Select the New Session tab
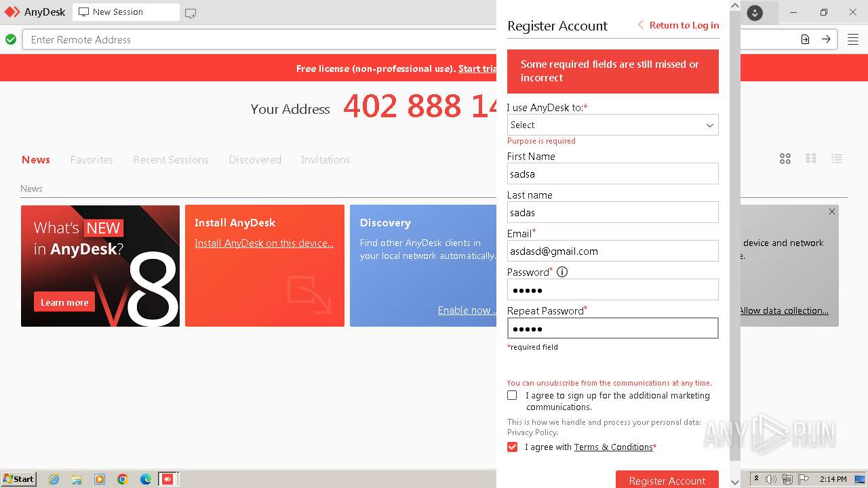 [125, 12]
